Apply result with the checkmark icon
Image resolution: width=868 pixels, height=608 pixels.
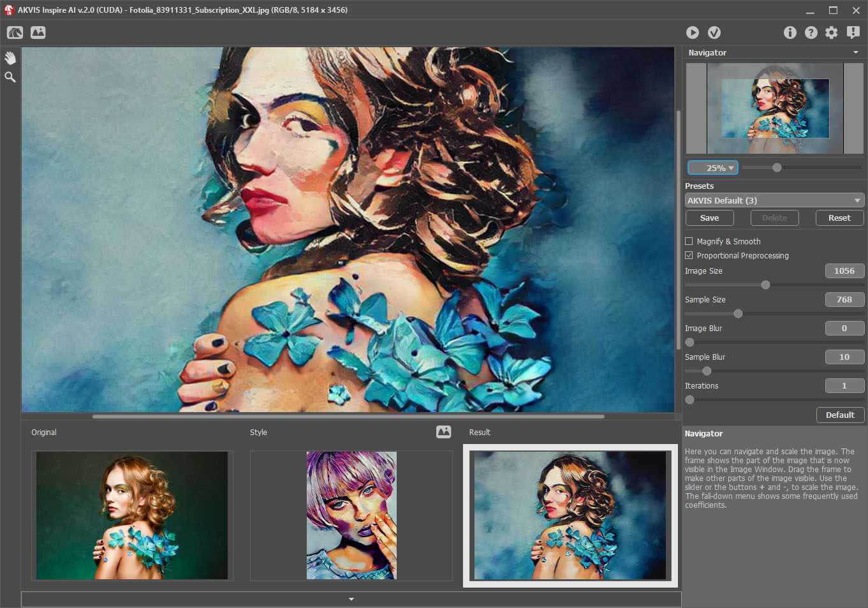tap(714, 33)
